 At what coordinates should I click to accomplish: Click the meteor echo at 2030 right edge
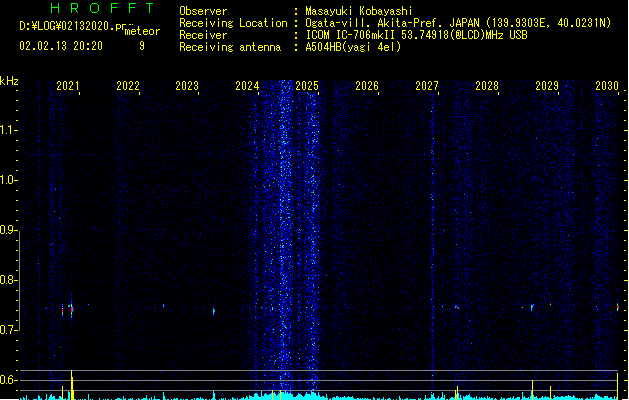(618, 307)
